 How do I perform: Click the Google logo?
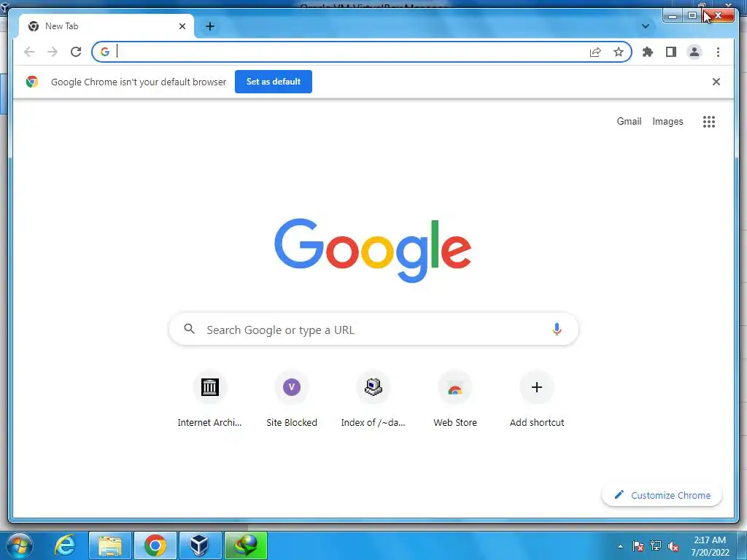point(373,249)
